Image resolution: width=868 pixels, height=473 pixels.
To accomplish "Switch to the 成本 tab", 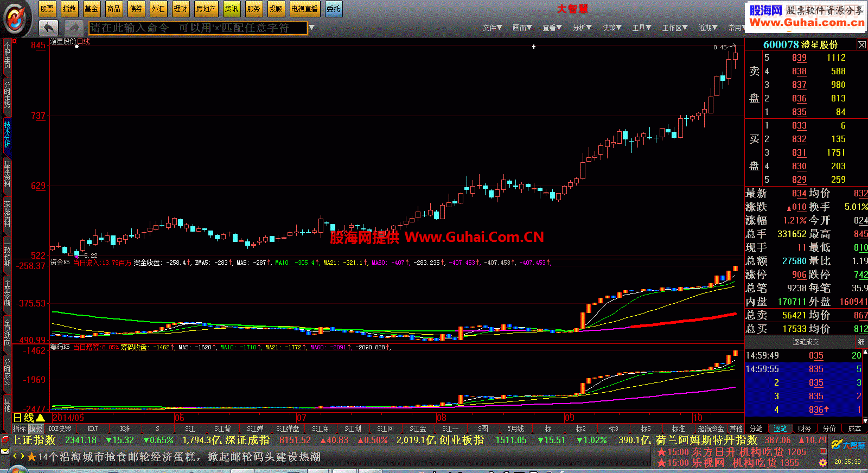I will pos(854,429).
